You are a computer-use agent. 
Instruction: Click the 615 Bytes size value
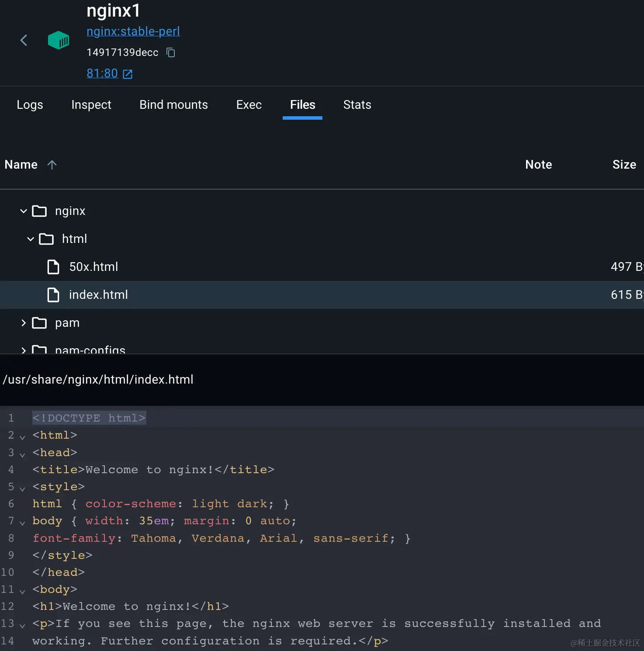pos(627,295)
